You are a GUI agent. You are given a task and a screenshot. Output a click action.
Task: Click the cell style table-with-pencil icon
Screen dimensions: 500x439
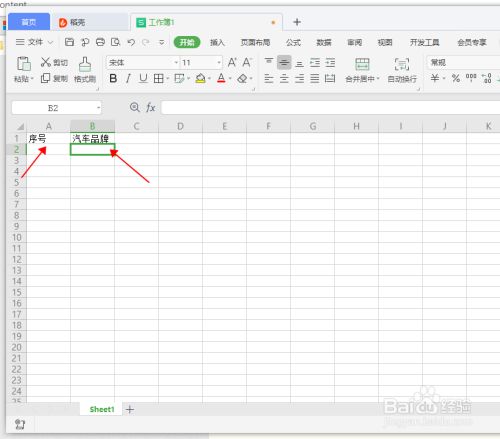click(179, 79)
